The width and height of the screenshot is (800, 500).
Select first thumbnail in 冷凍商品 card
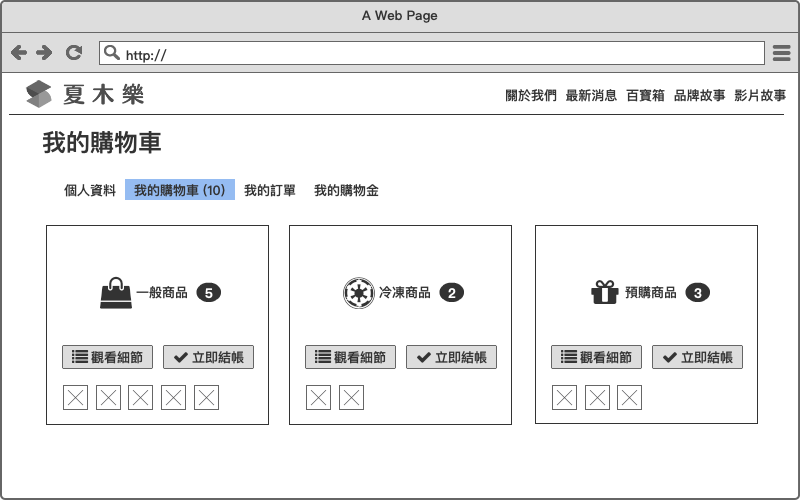[318, 398]
